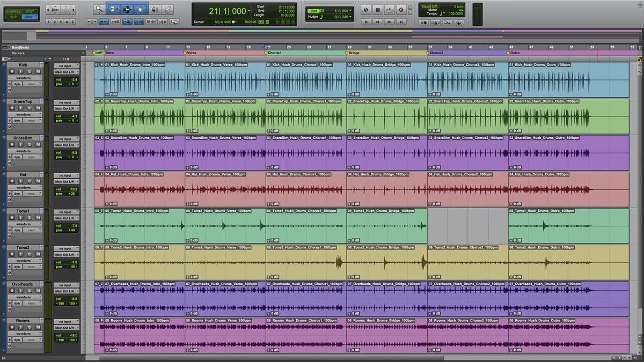Select the Scrubber speaker tool
Image resolution: width=644 pixels, height=362 pixels.
click(155, 9)
